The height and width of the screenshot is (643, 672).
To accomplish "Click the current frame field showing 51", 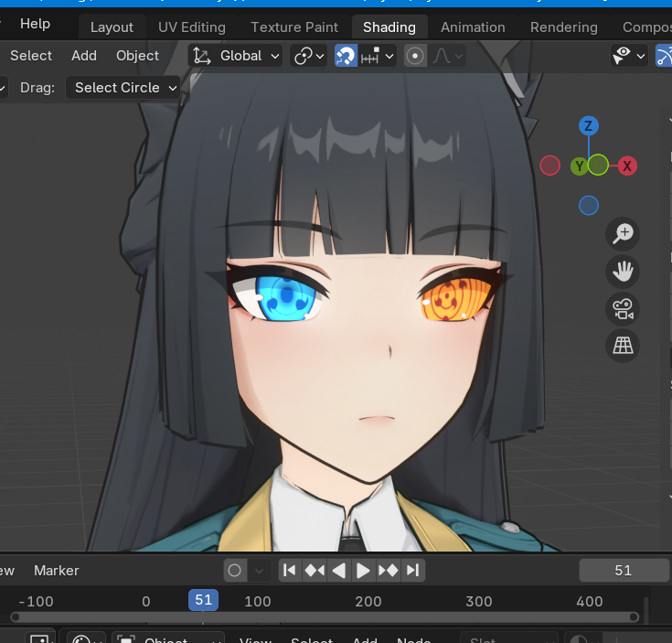I will click(x=624, y=571).
